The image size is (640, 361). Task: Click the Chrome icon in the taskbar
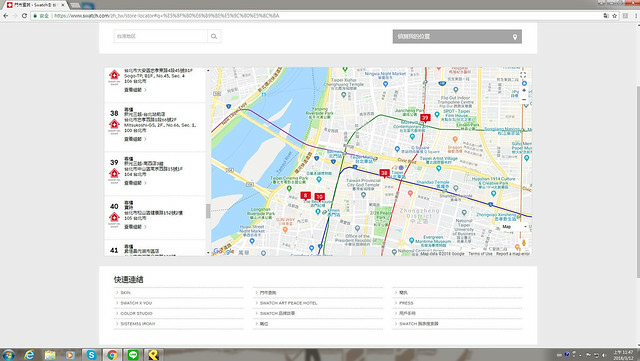112,354
